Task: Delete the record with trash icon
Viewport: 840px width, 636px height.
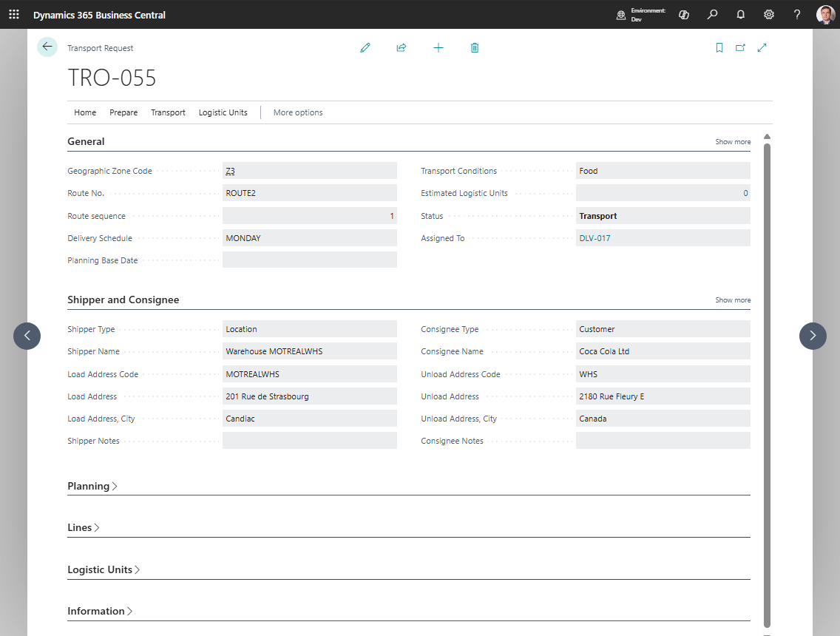Action: click(x=475, y=47)
